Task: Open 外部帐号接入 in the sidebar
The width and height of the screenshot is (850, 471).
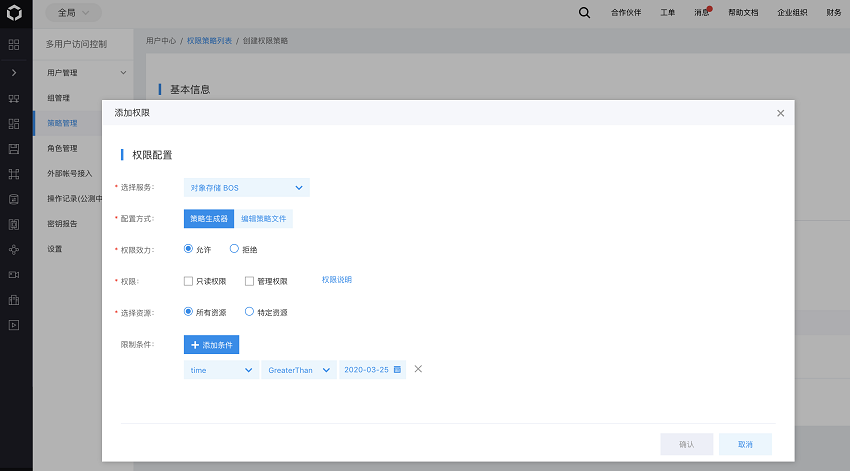Action: click(x=69, y=173)
